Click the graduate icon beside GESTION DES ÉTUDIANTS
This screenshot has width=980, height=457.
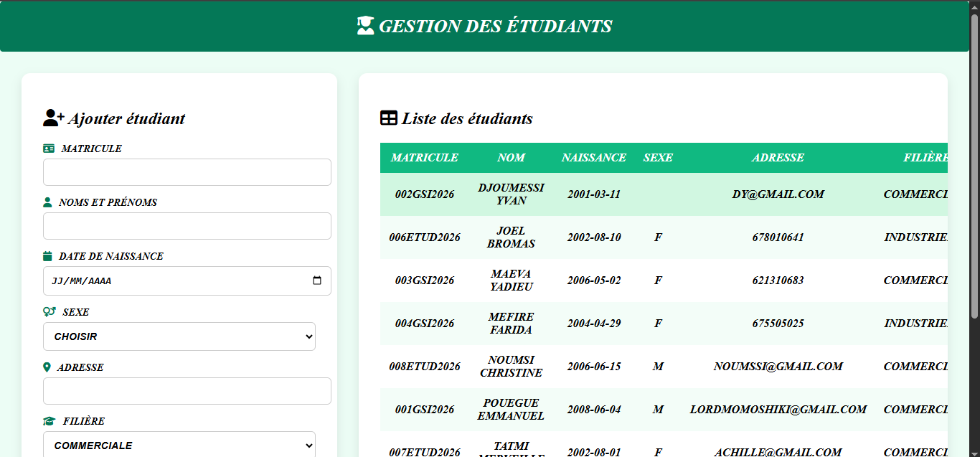[366, 26]
